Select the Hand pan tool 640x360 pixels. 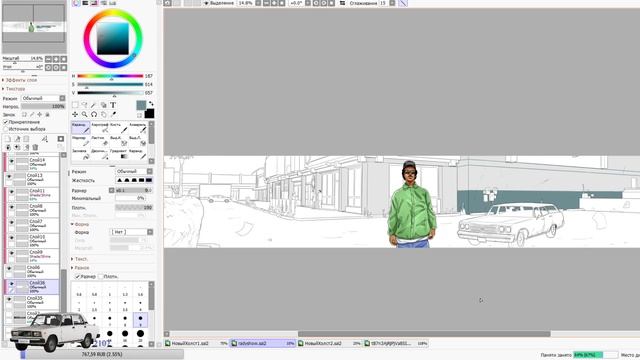pyautogui.click(x=104, y=114)
